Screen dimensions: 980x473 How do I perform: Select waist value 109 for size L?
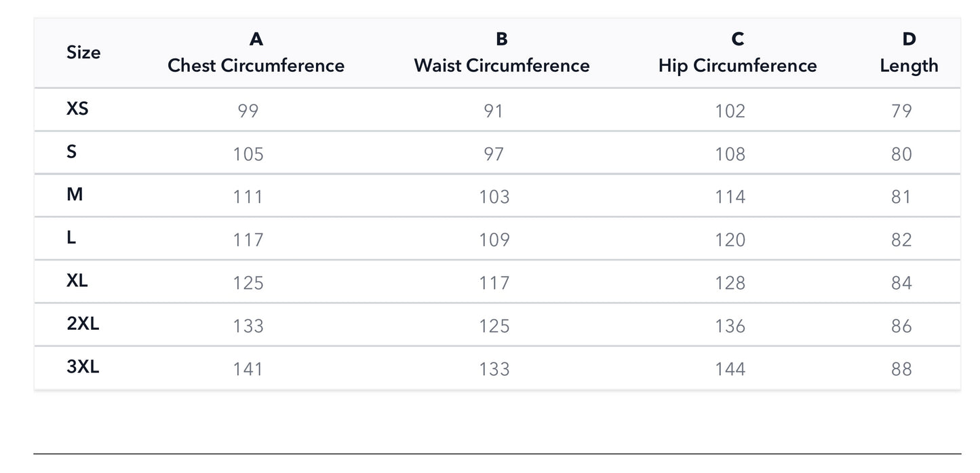point(494,240)
